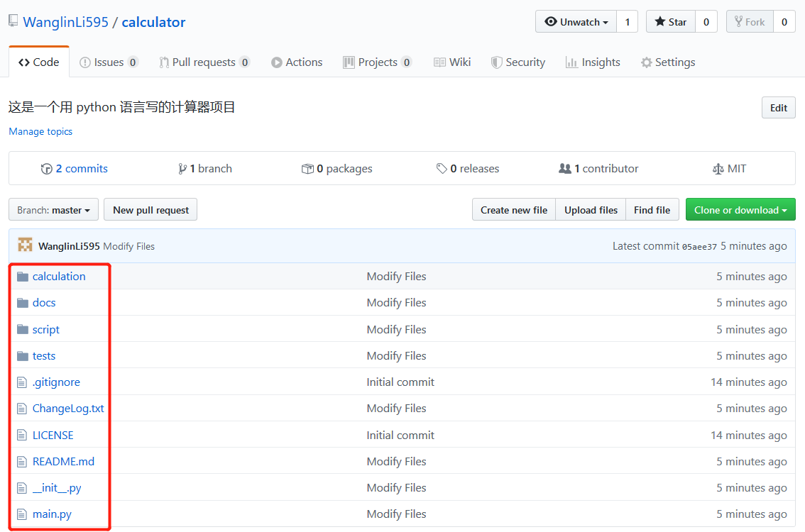Switch to the Code tab
805x532 pixels.
pyautogui.click(x=39, y=62)
